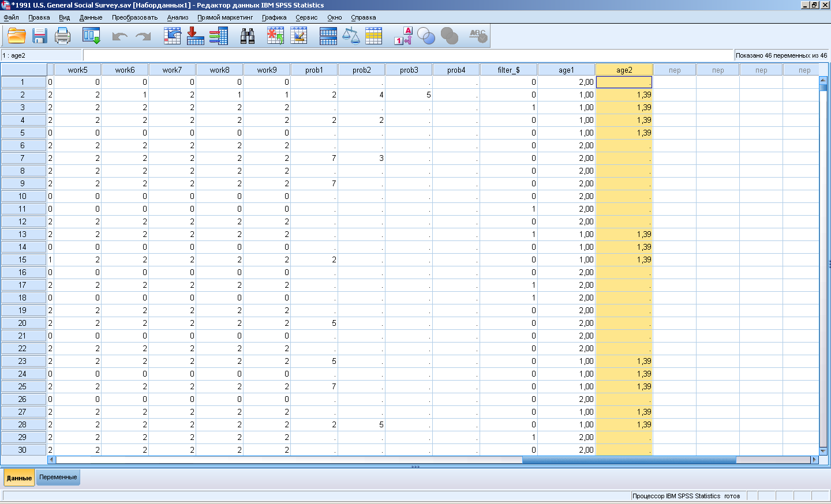Go to variable toolbar icon

tap(196, 36)
